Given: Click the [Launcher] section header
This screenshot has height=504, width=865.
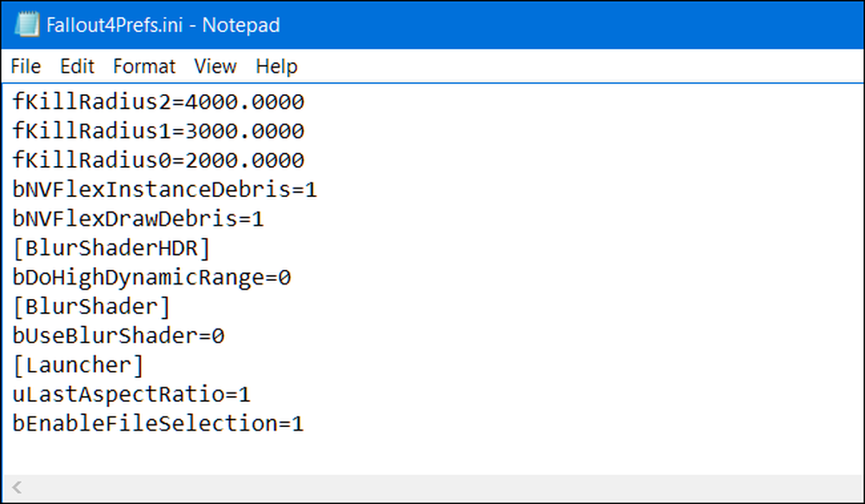Looking at the screenshot, I should click(x=79, y=365).
